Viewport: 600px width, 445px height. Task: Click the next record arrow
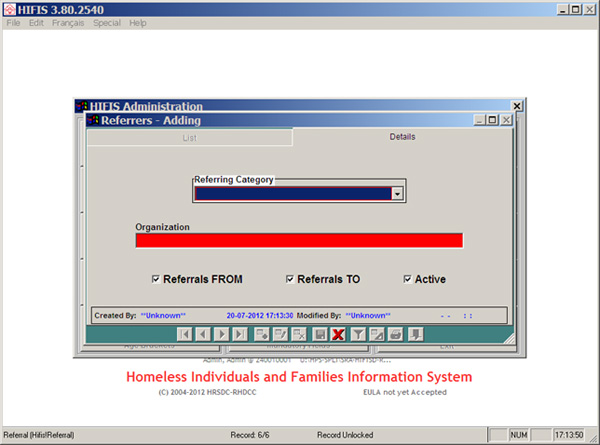[222, 334]
